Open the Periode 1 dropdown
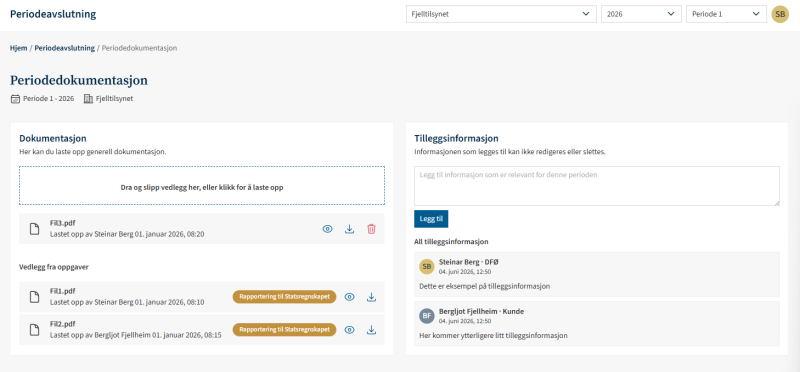 [726, 14]
